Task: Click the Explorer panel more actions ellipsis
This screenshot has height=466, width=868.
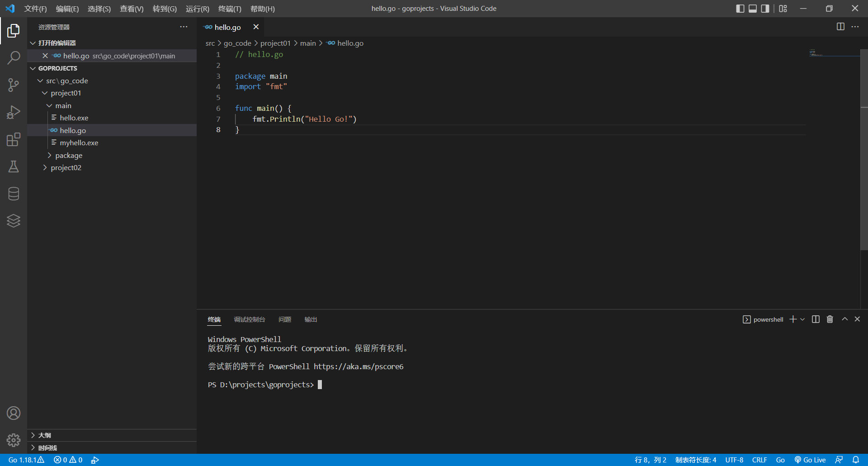Action: click(184, 27)
